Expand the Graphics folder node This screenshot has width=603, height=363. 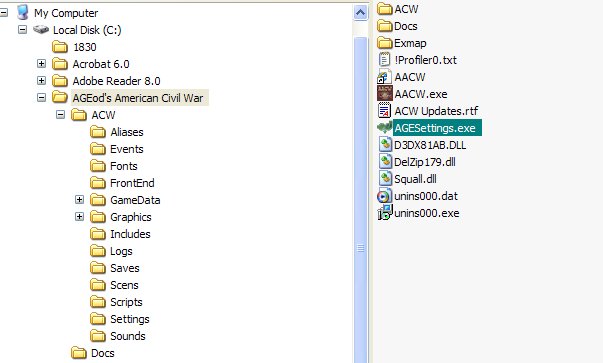click(79, 216)
